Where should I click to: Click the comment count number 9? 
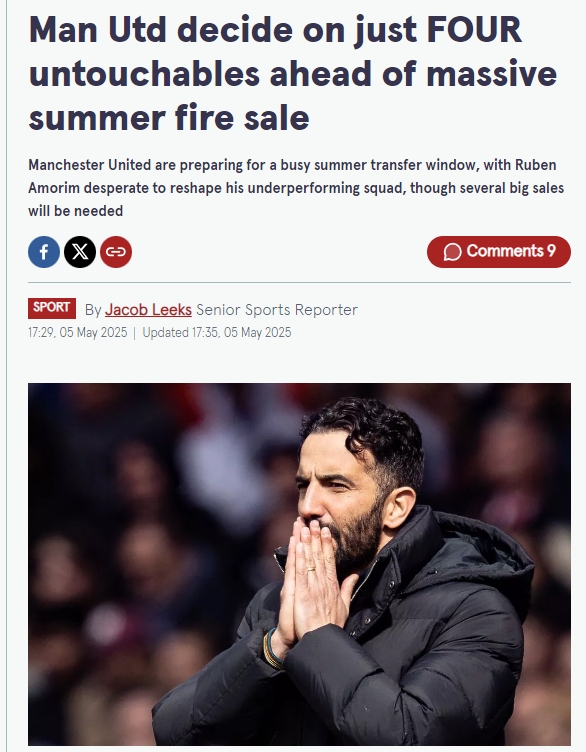[551, 251]
